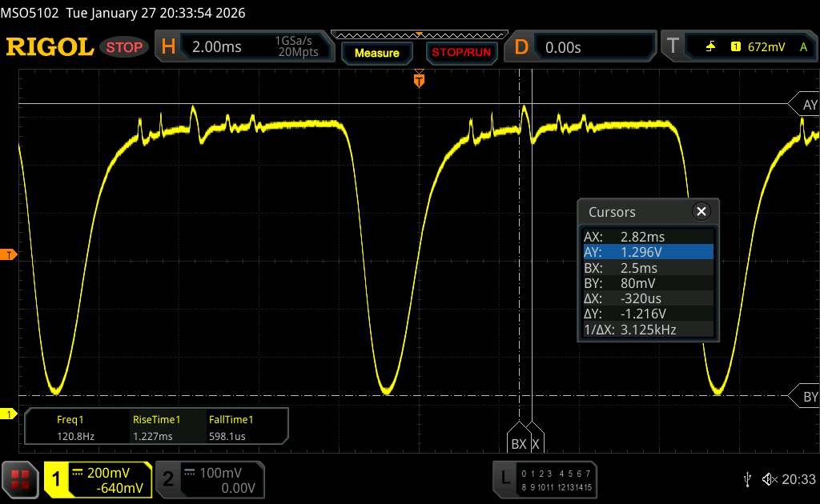This screenshot has width=820, height=504.
Task: Unmute the beeper speaker icon
Action: click(x=769, y=478)
